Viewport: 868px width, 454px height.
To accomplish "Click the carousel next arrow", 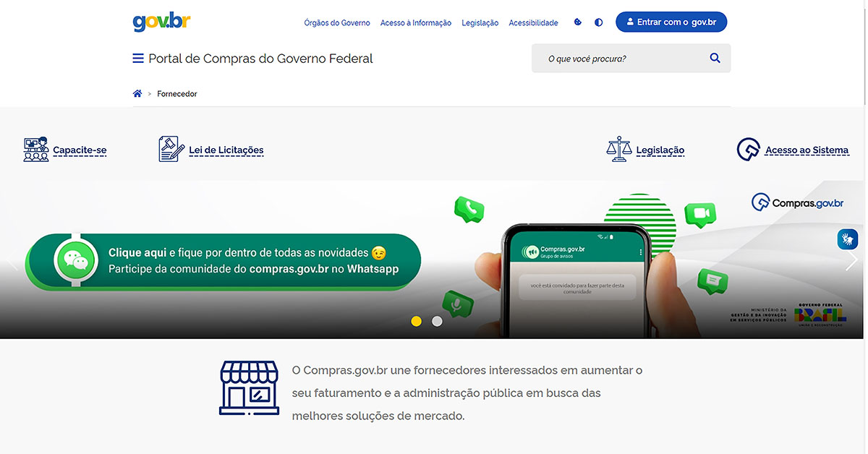I will click(852, 260).
